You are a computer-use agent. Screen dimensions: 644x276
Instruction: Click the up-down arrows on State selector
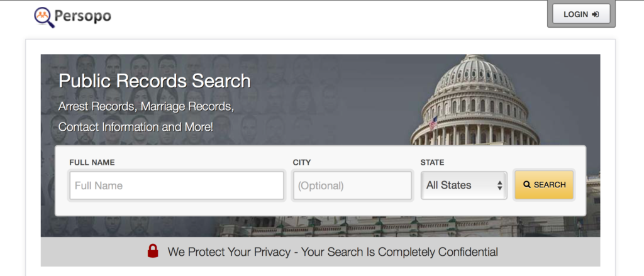pyautogui.click(x=500, y=185)
